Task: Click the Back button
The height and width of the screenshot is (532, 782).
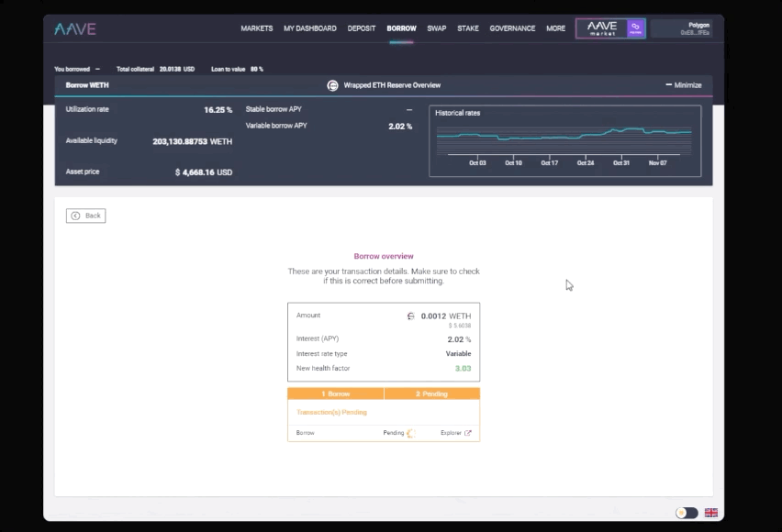Action: [x=85, y=216]
